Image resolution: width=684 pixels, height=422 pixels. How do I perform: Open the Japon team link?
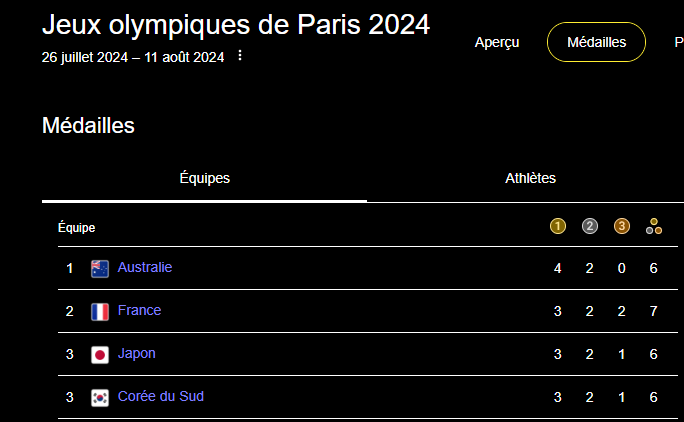click(137, 354)
